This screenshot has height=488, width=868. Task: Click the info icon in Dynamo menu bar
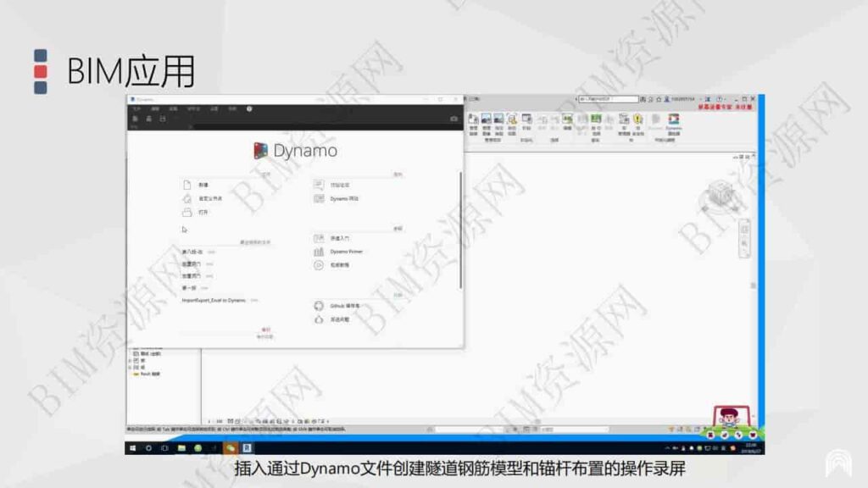(x=250, y=109)
